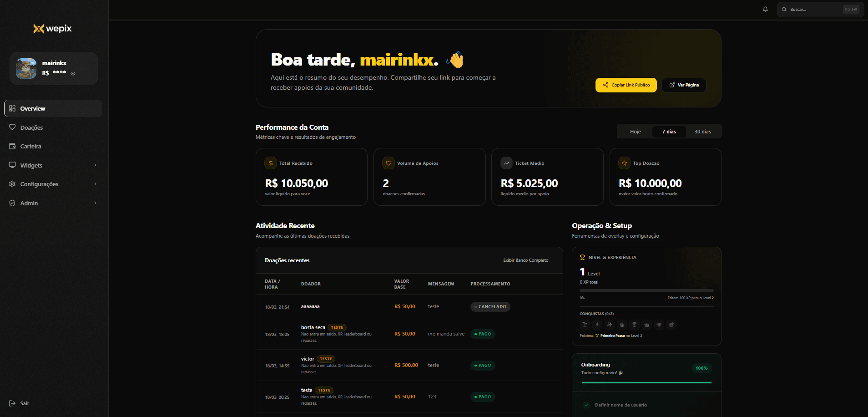Toggle the 'Hoje' period filter

[x=635, y=131]
